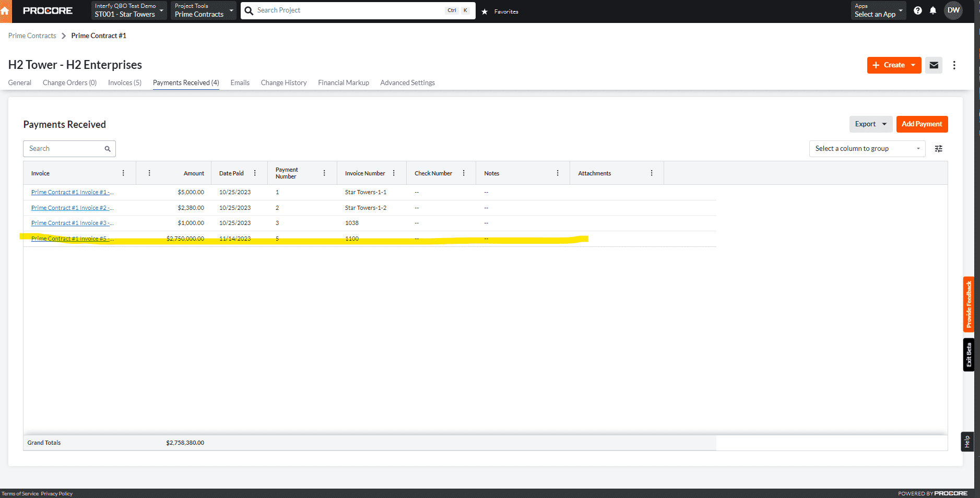Click the Favorites star icon
980x498 pixels.
[x=485, y=11]
